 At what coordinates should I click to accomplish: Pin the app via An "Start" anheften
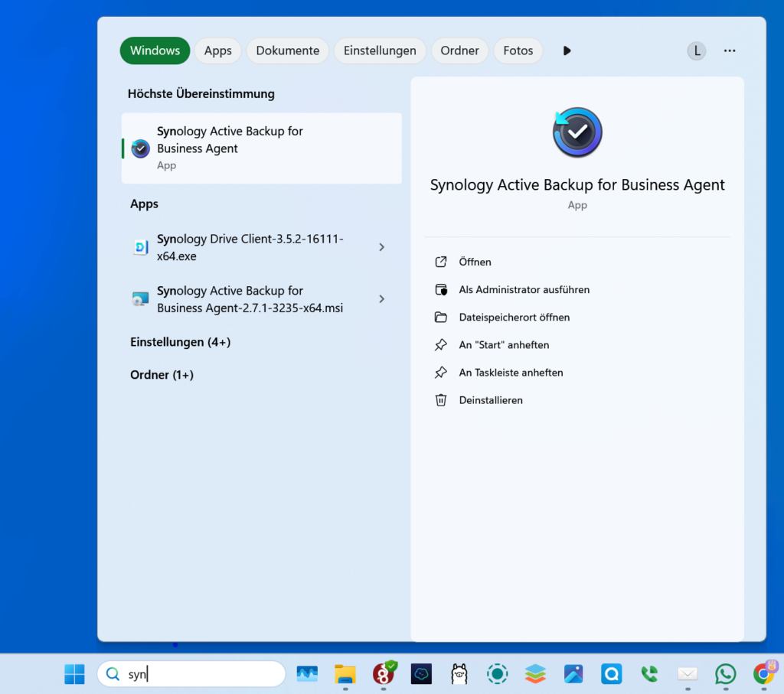tap(504, 345)
